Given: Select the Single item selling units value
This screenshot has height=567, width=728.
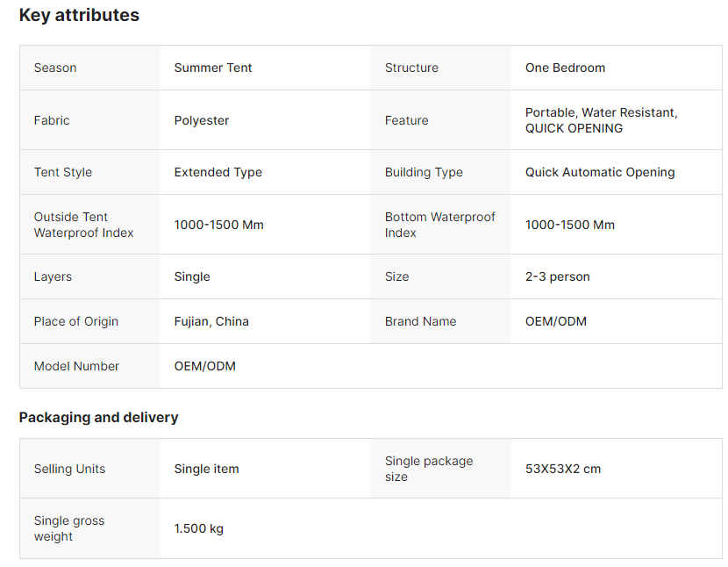Looking at the screenshot, I should (x=206, y=469).
